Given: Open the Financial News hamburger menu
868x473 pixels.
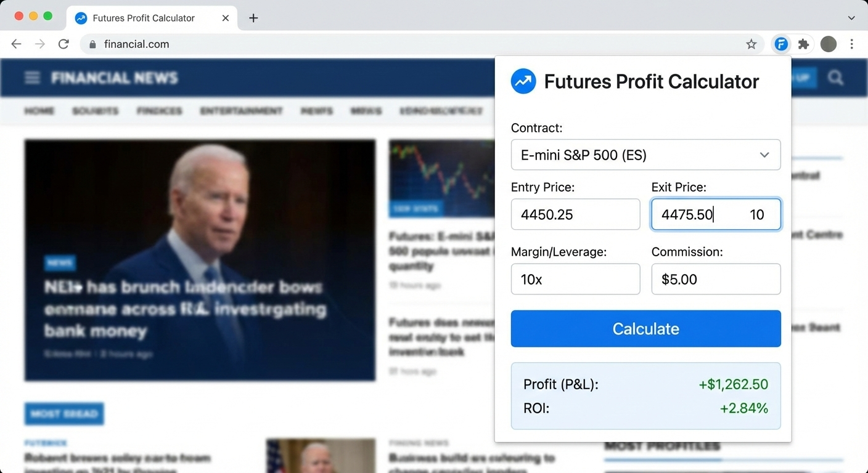Looking at the screenshot, I should pos(32,78).
